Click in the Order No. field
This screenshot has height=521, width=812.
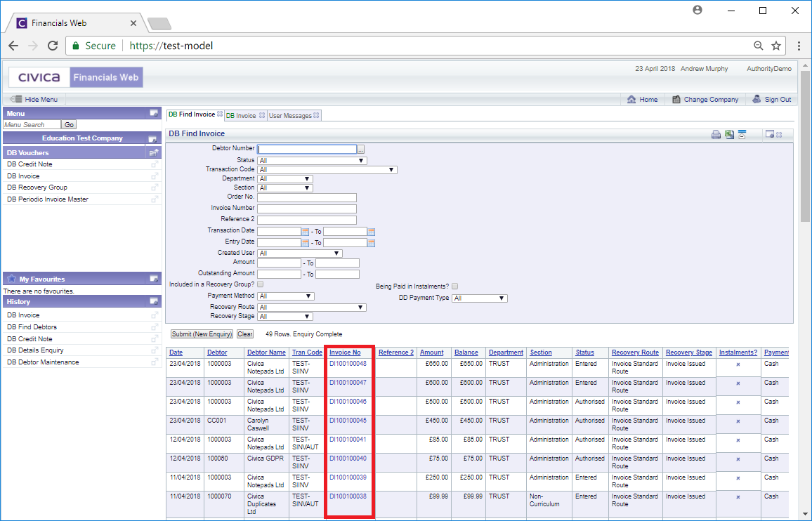(307, 198)
